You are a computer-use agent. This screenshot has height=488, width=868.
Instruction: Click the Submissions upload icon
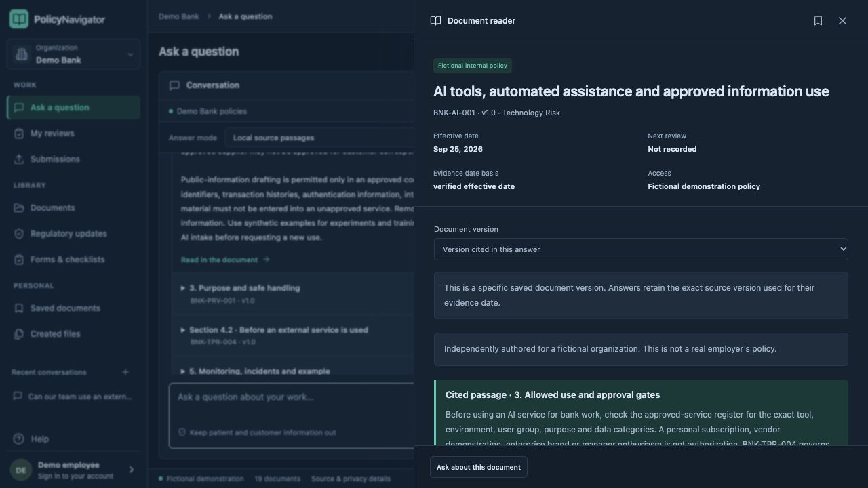point(19,159)
